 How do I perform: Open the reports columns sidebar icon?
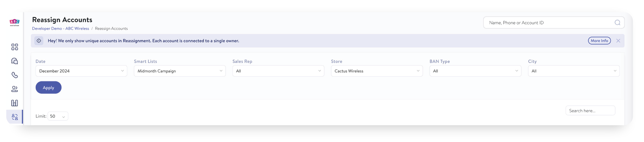15,103
